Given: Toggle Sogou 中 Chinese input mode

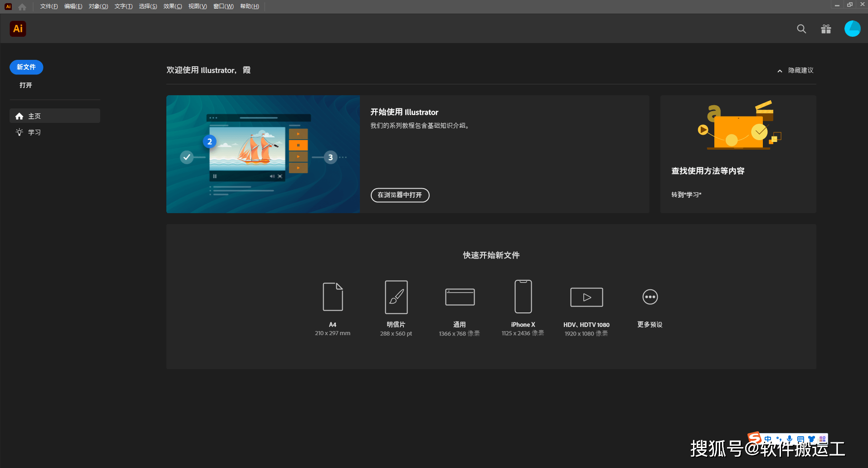Looking at the screenshot, I should 768,439.
